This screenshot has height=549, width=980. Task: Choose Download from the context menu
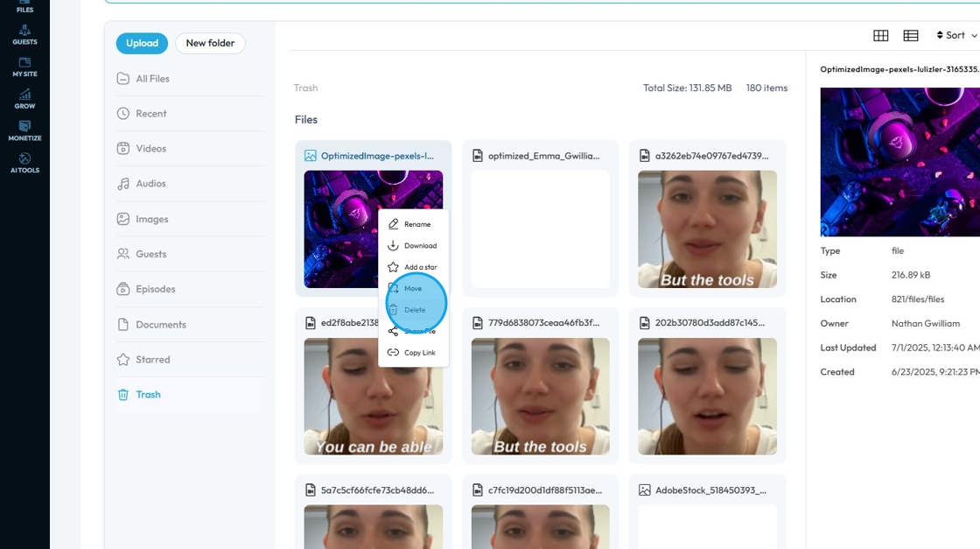point(413,246)
